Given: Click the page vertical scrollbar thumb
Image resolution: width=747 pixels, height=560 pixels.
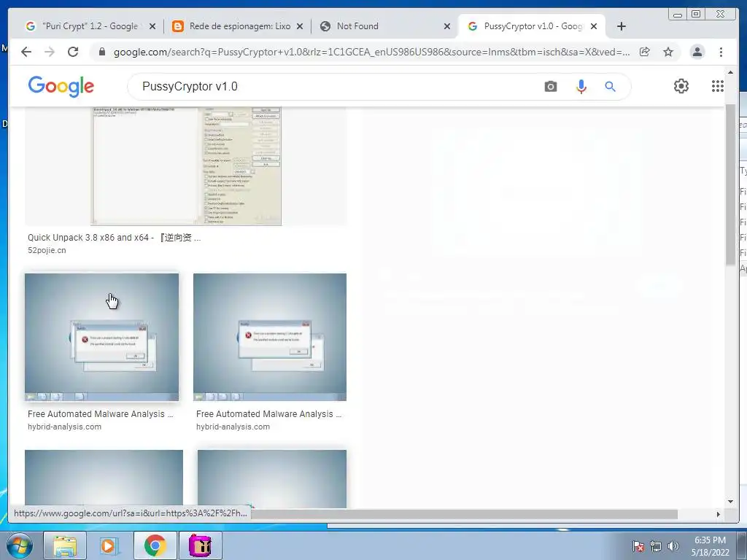Looking at the screenshot, I should (x=731, y=183).
